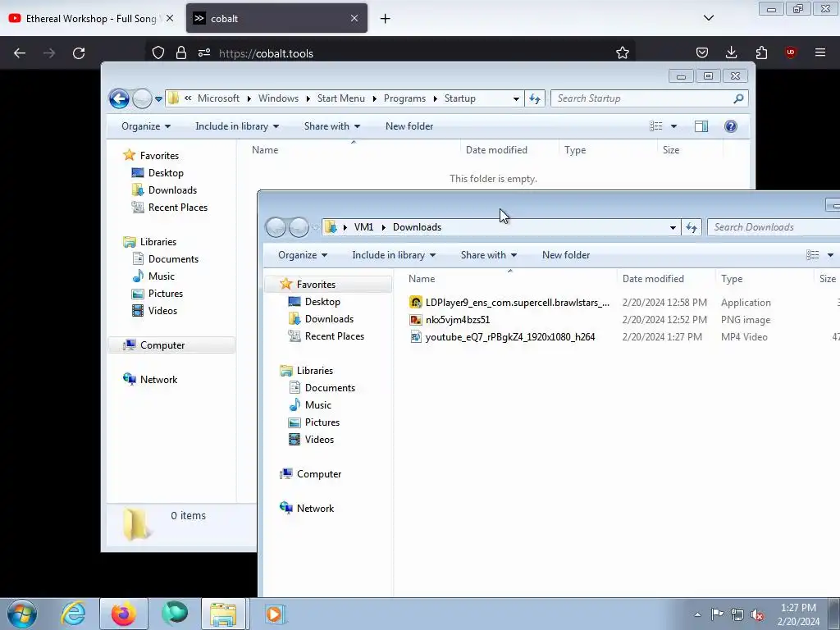Screen dimensions: 840x630
Task: Select Videos in Downloads window sidebar
Action: point(311,440)
